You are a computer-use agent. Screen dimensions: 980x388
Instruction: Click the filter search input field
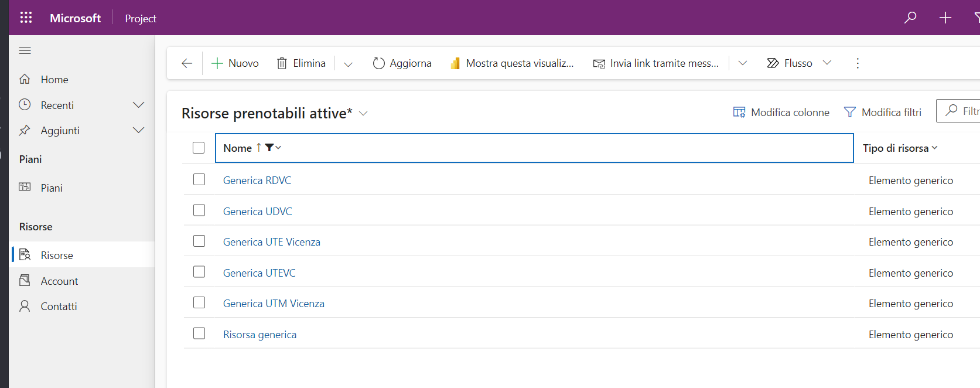(958, 111)
